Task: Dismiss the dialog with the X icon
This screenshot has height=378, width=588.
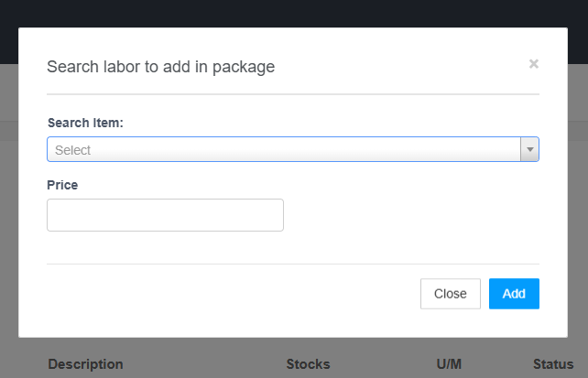Action: [534, 64]
